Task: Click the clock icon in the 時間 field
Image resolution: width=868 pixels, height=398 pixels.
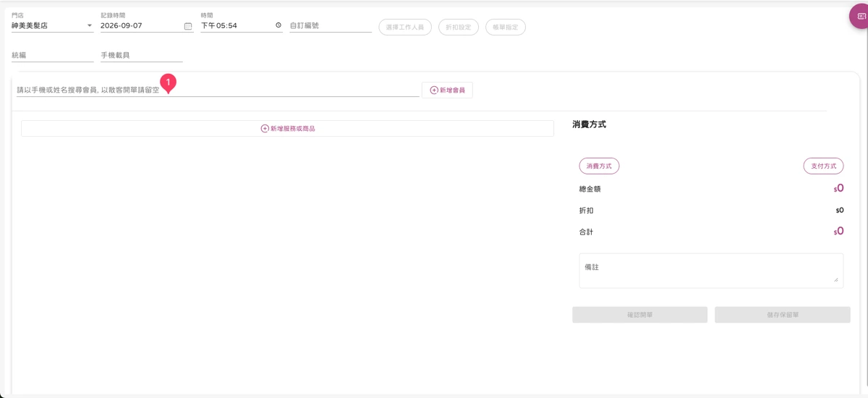Action: click(278, 25)
